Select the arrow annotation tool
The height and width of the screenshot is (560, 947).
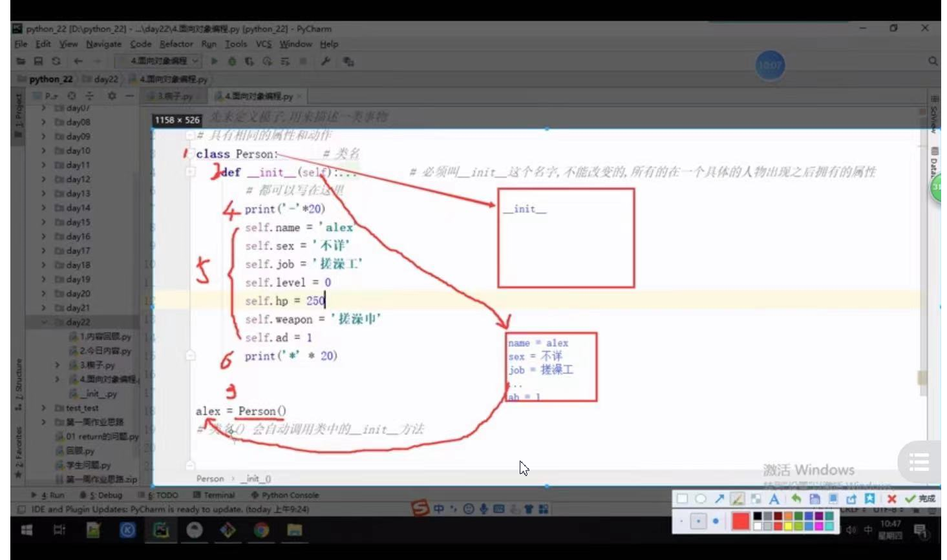719,499
